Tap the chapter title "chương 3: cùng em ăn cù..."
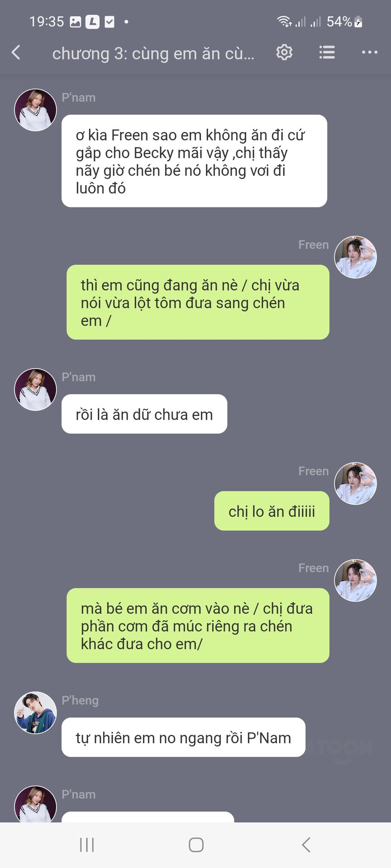The height and width of the screenshot is (868, 391). coord(153,53)
